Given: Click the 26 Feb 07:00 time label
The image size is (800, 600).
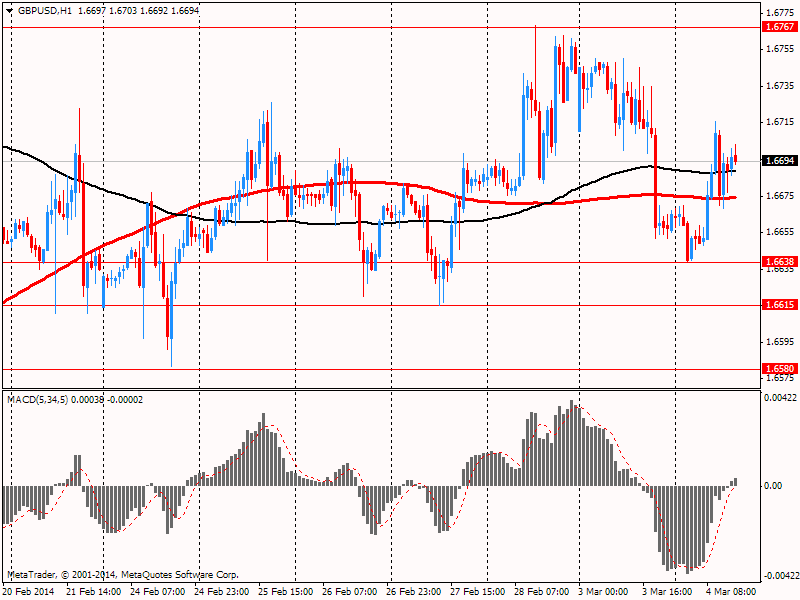Looking at the screenshot, I should click(x=349, y=592).
